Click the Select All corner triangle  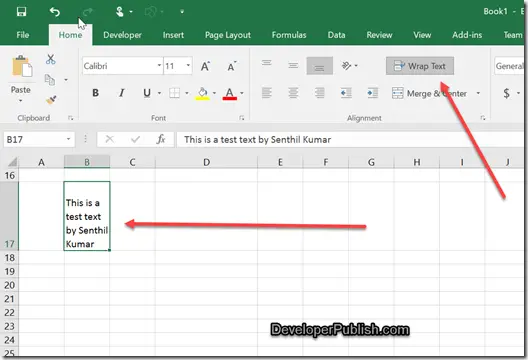click(x=13, y=162)
